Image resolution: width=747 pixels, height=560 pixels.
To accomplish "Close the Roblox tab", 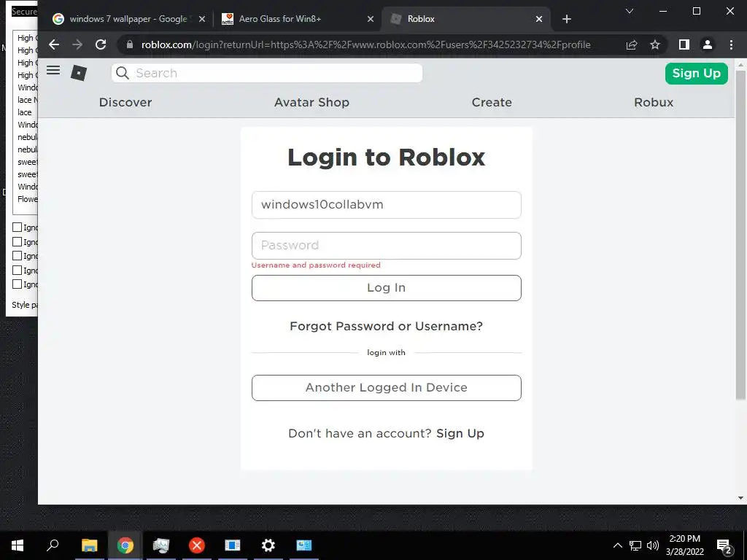I will click(539, 19).
